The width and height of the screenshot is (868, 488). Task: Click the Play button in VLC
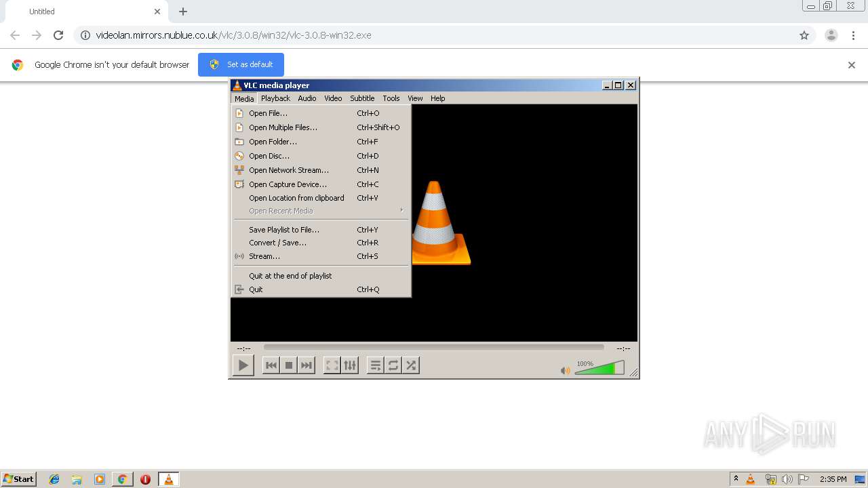pos(243,365)
